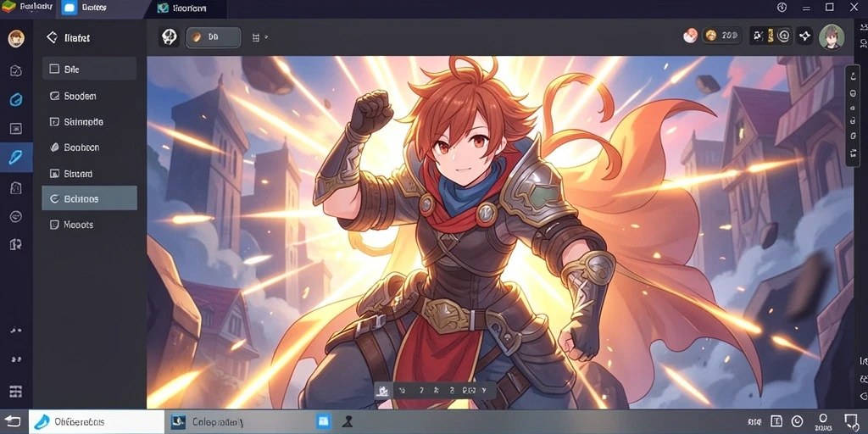
Task: Click the top icon in right floating toolbar
Action: click(x=853, y=77)
